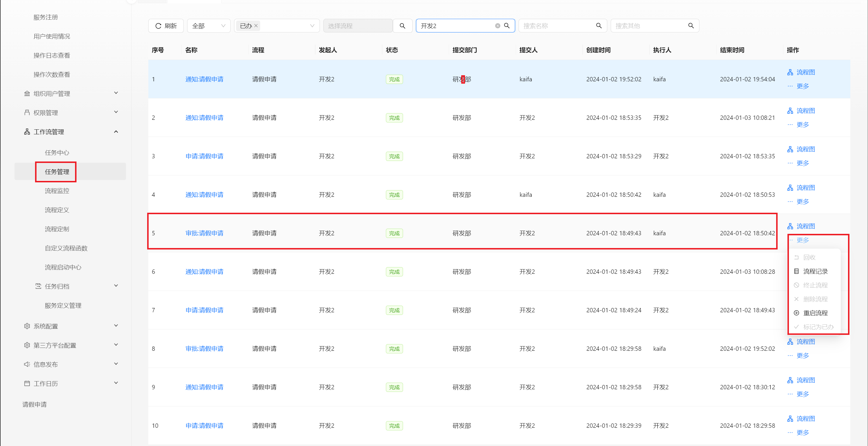The image size is (868, 446).
Task: Open row 7 申请:请假申请 link
Action: (x=204, y=310)
